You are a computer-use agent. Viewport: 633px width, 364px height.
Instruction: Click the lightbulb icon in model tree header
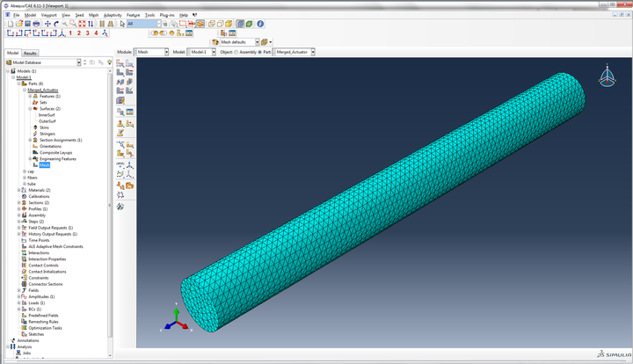pyautogui.click(x=109, y=62)
